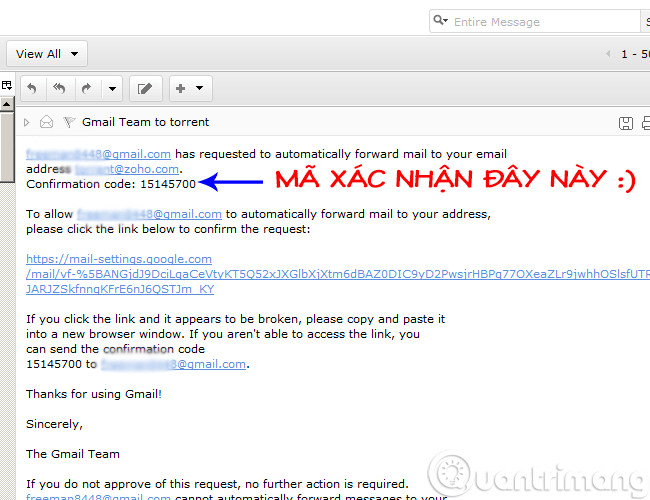Image resolution: width=650 pixels, height=500 pixels.
Task: Click gmail.com link after '15145700 to'
Action: (174, 364)
